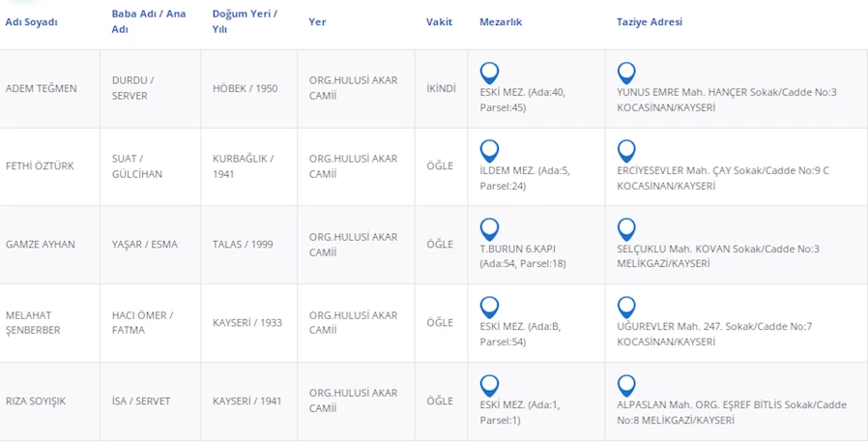Select the Doğum Yeri / Yılı header
Screen dimensions: 868x443
click(245, 21)
